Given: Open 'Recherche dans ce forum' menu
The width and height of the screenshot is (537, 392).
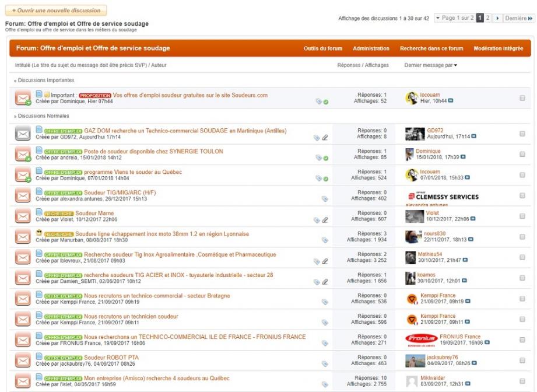Looking at the screenshot, I should tap(431, 48).
